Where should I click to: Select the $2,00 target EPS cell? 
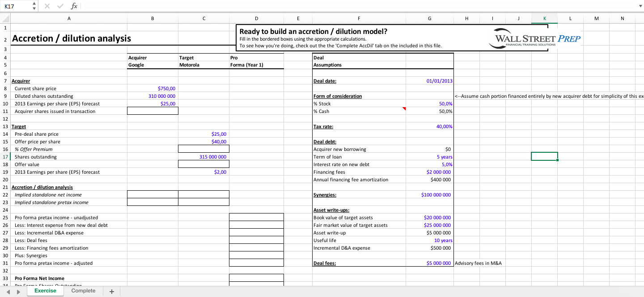203,172
